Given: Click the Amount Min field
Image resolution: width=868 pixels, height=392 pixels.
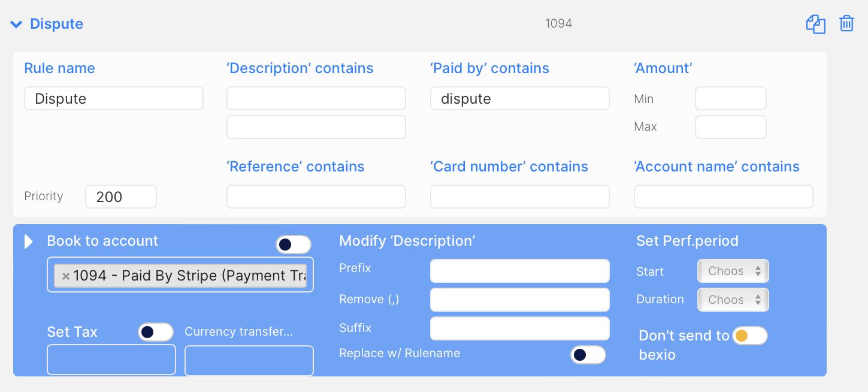Looking at the screenshot, I should [731, 98].
